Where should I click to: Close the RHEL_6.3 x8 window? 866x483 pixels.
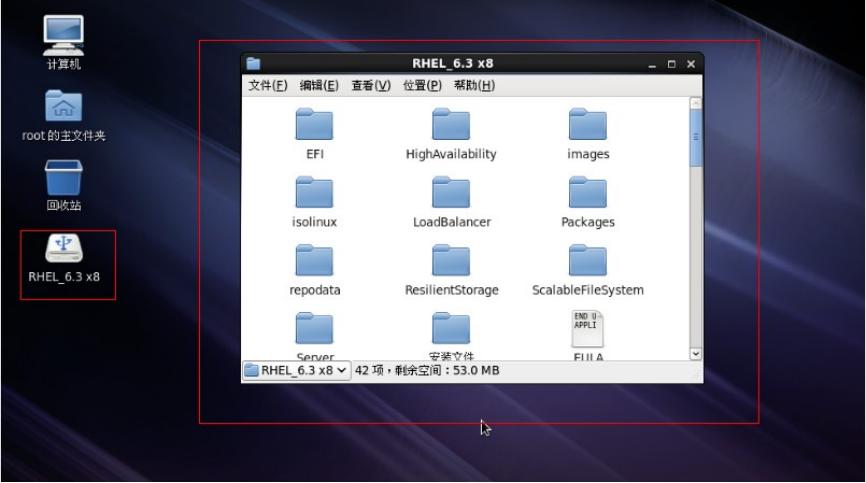click(691, 65)
